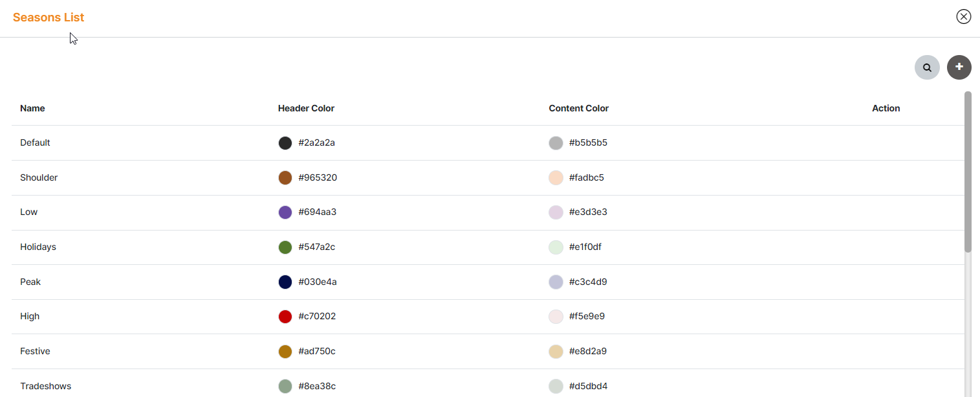980x397 pixels.
Task: Click the Default header color swatch
Action: click(285, 143)
